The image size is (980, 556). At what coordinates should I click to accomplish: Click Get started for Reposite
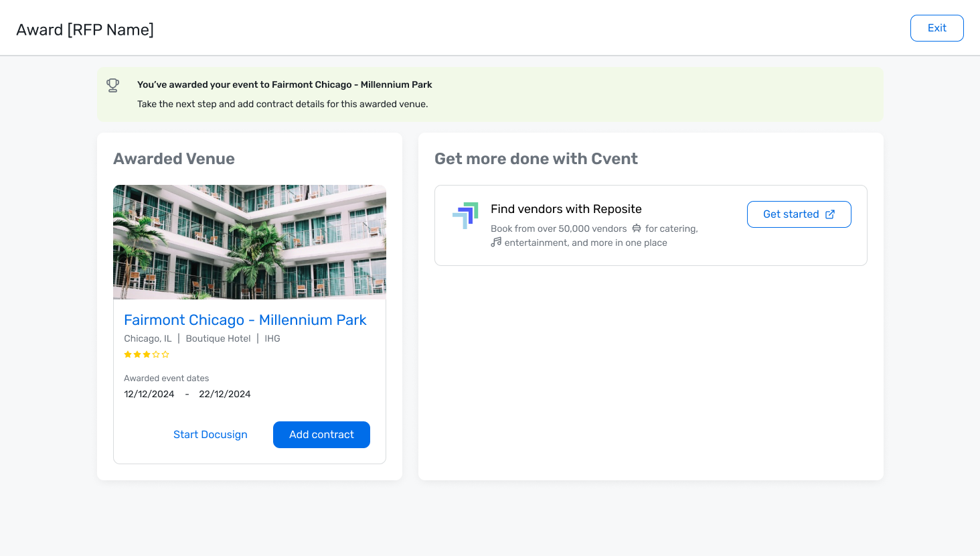tap(799, 214)
